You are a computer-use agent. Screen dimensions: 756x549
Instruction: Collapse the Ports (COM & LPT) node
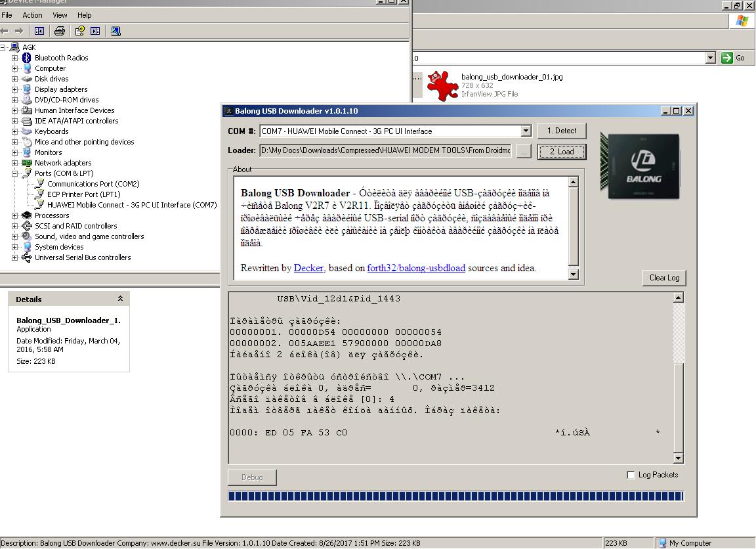(x=15, y=173)
